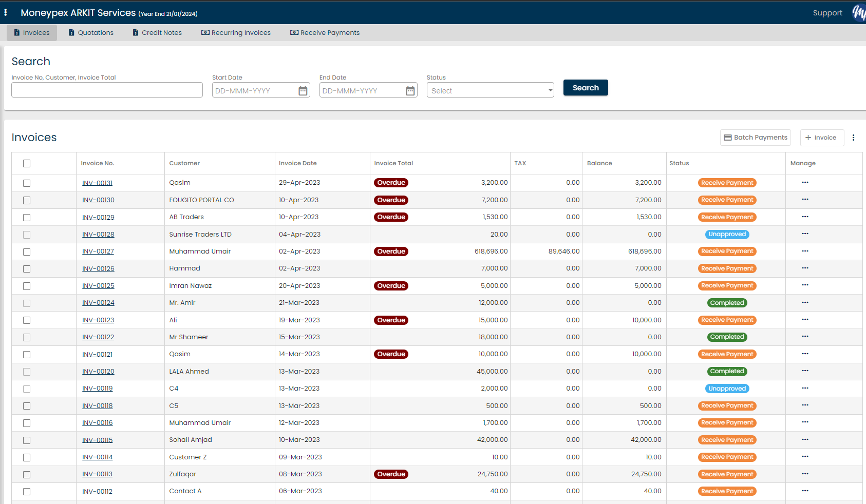Open the Status filter Select dropdown

(490, 90)
